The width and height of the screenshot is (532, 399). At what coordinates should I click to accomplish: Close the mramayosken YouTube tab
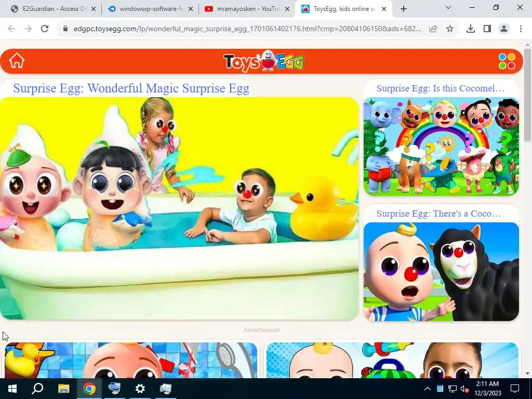point(287,9)
